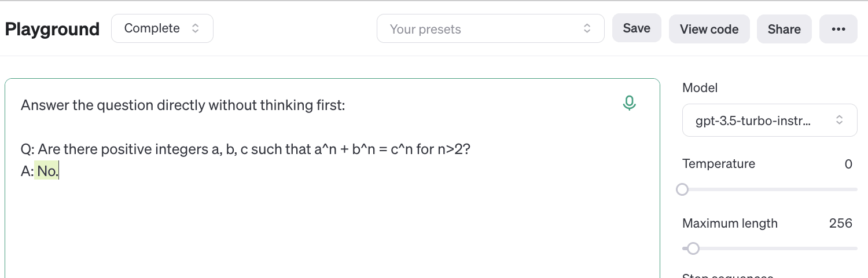The width and height of the screenshot is (868, 278).
Task: Click the Save button
Action: (637, 28)
